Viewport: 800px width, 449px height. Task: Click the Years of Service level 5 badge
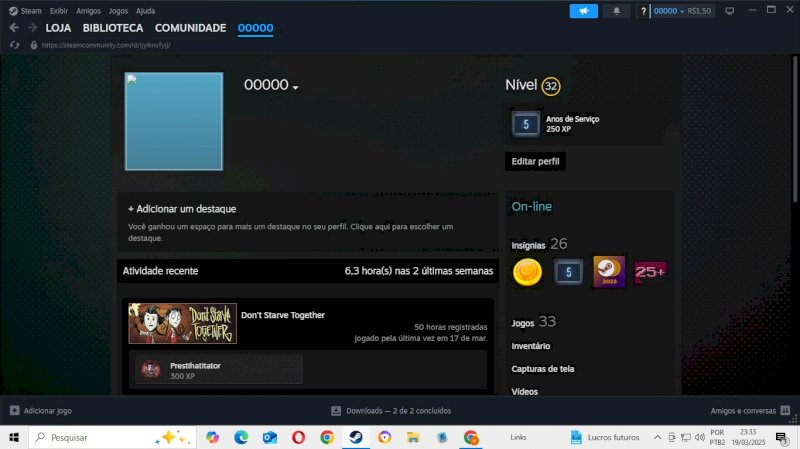click(x=526, y=124)
